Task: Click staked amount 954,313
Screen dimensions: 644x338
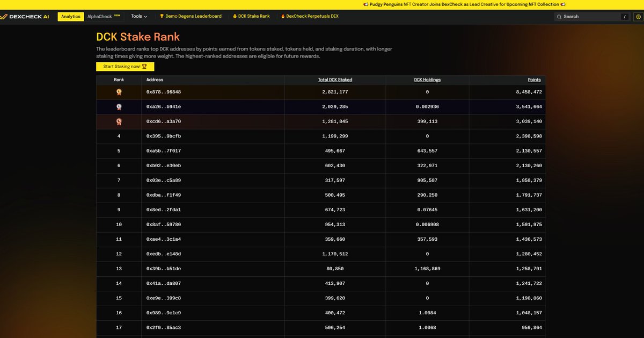Action: [335, 225]
